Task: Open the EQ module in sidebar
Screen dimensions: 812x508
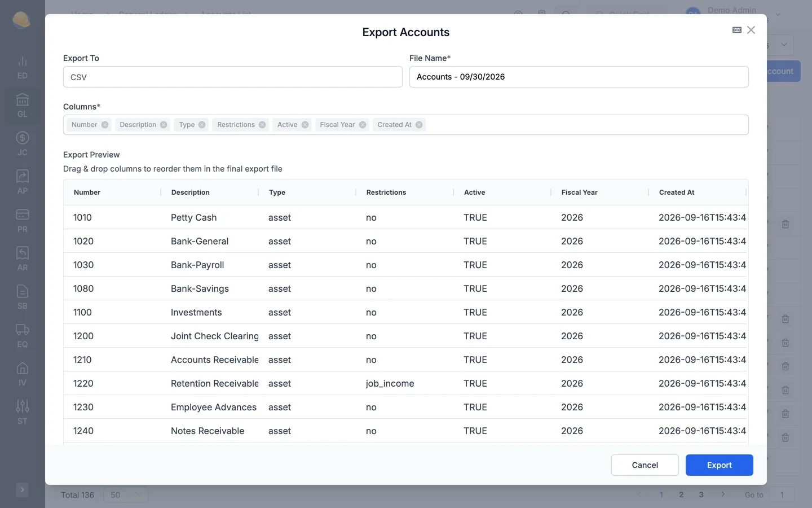Action: tap(23, 336)
